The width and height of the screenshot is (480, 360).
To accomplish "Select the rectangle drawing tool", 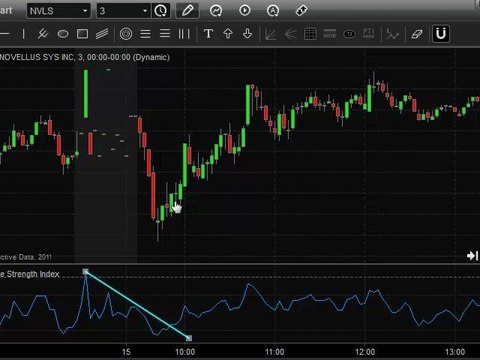I will coord(82,34).
